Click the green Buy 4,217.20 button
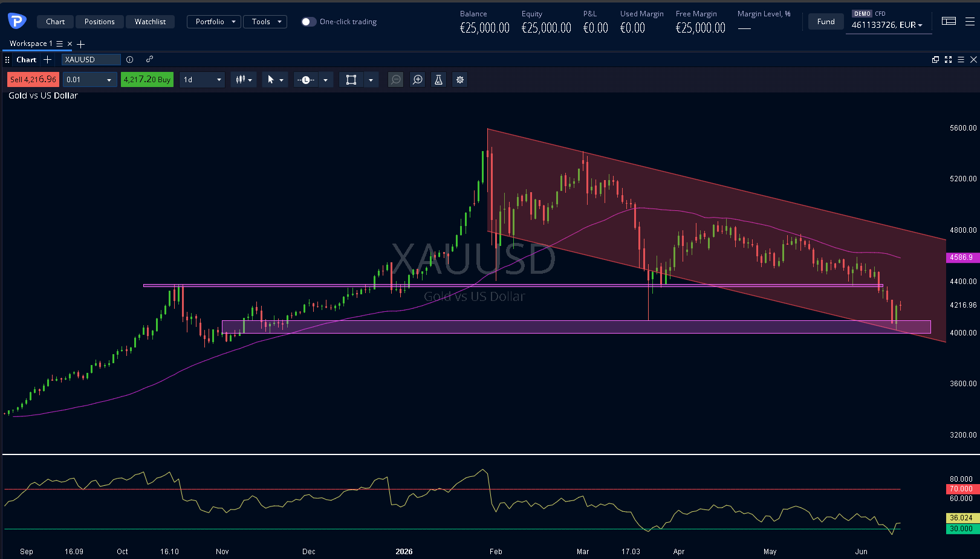 pyautogui.click(x=147, y=80)
